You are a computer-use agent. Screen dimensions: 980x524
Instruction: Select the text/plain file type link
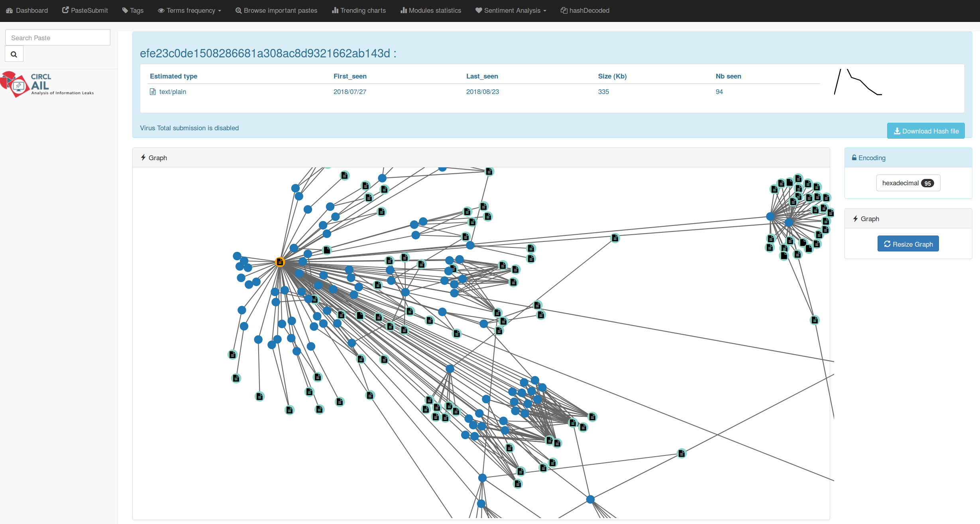172,91
